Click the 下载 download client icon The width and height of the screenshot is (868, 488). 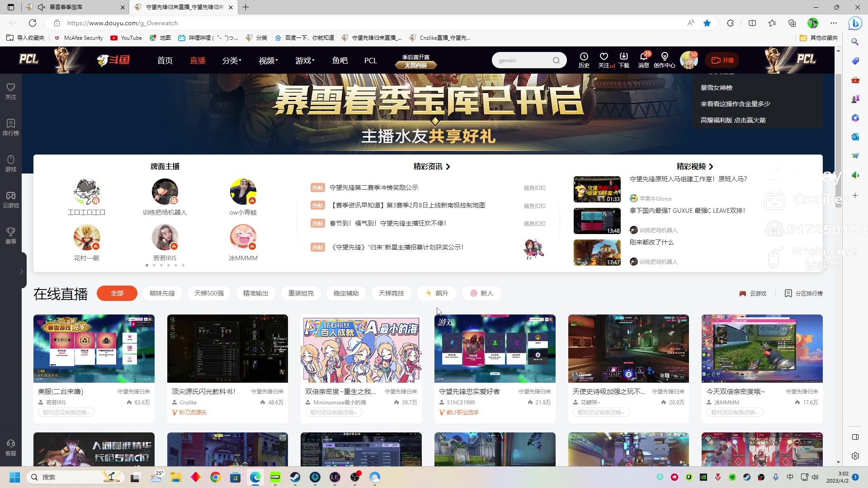(x=624, y=60)
